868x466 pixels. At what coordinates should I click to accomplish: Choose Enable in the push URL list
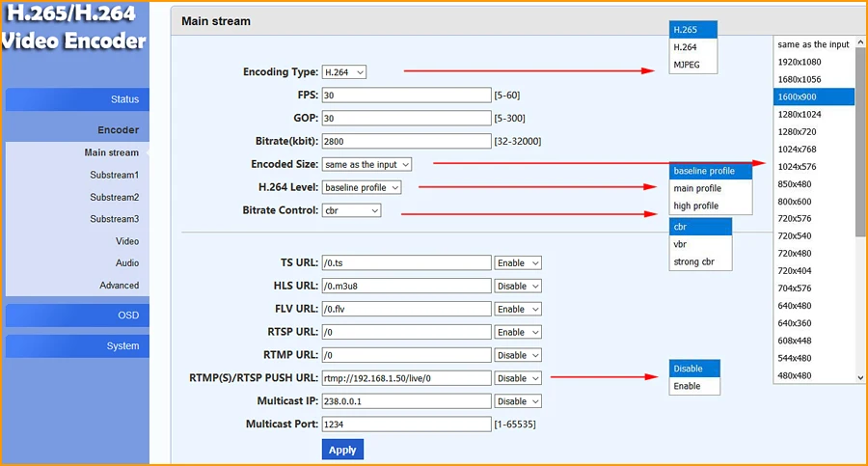694,386
